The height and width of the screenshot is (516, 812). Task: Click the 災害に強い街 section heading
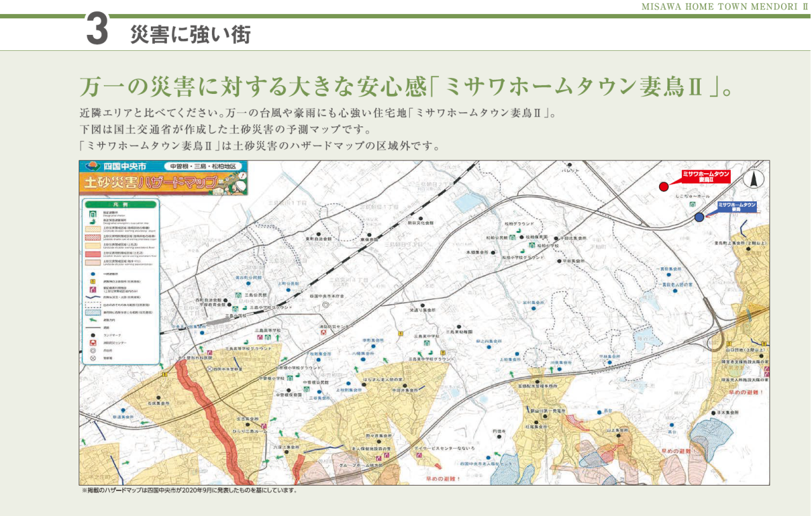[190, 34]
